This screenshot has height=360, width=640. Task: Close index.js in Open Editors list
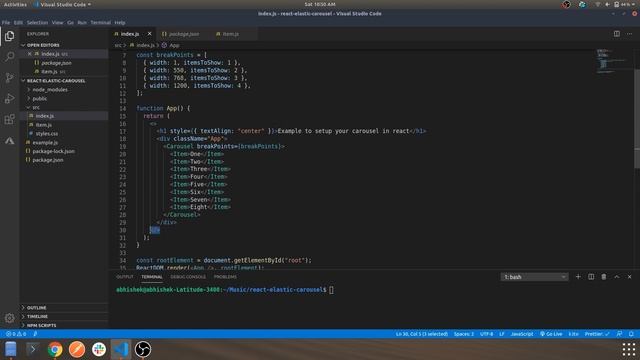pos(30,54)
